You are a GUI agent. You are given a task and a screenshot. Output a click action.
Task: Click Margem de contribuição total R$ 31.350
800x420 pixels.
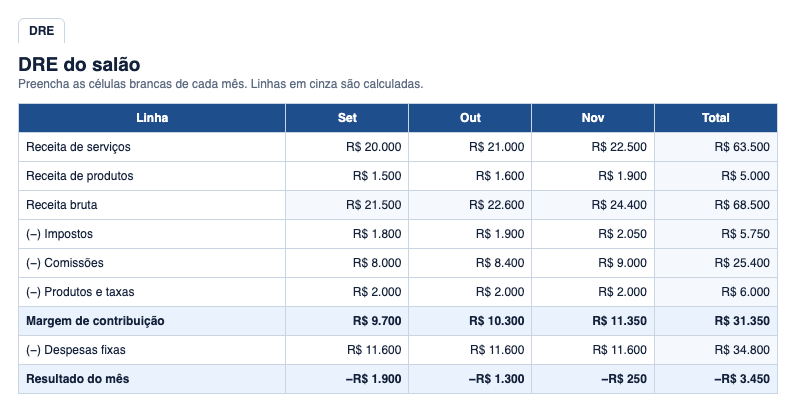716,321
